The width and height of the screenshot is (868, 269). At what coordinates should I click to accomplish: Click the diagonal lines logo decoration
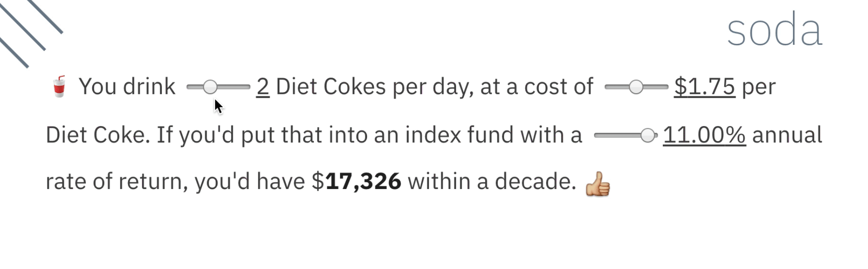point(31,32)
